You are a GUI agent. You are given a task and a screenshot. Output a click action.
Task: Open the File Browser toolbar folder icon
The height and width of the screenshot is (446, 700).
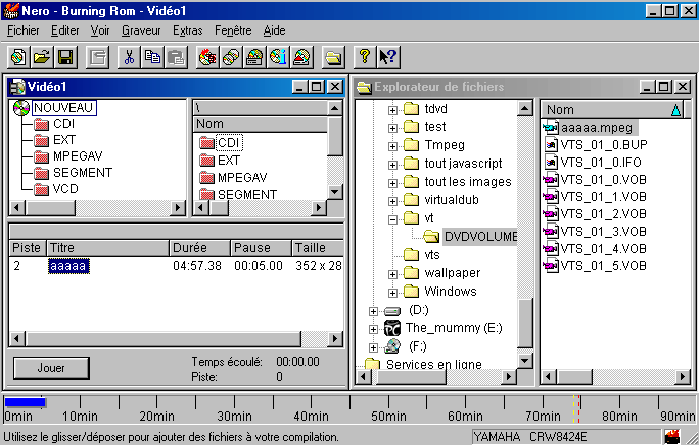333,57
